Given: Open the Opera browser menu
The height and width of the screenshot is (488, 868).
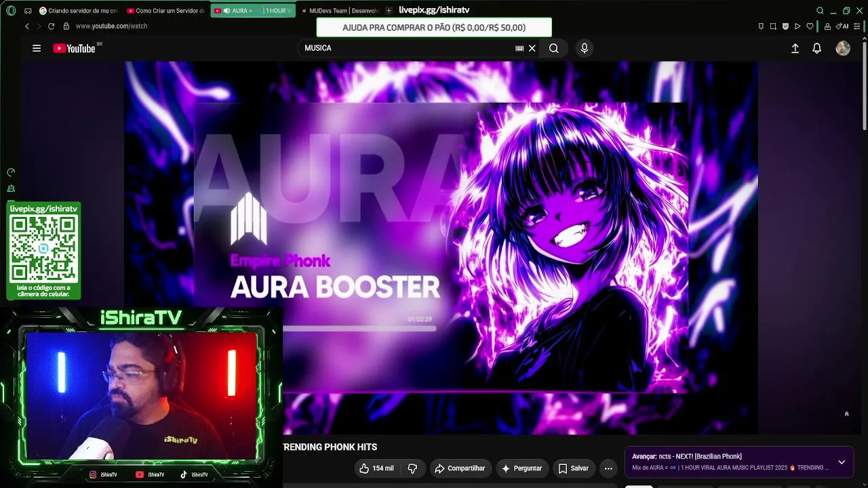Looking at the screenshot, I should coord(11,11).
